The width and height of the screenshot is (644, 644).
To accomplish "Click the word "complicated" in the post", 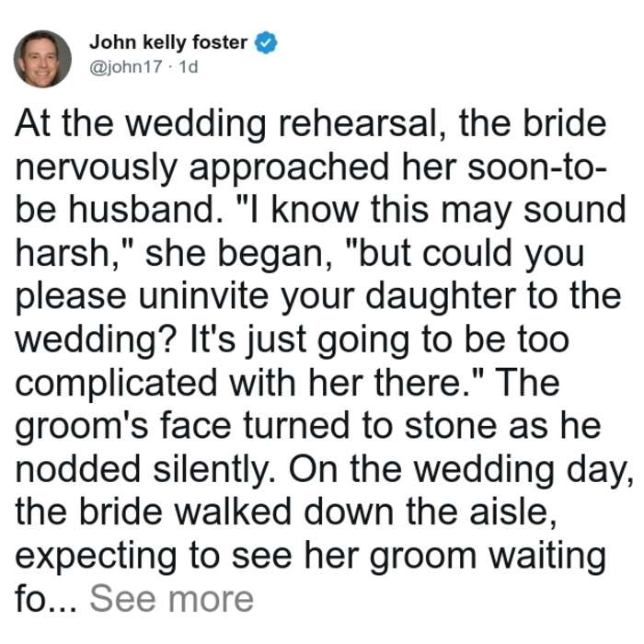I will tap(116, 384).
